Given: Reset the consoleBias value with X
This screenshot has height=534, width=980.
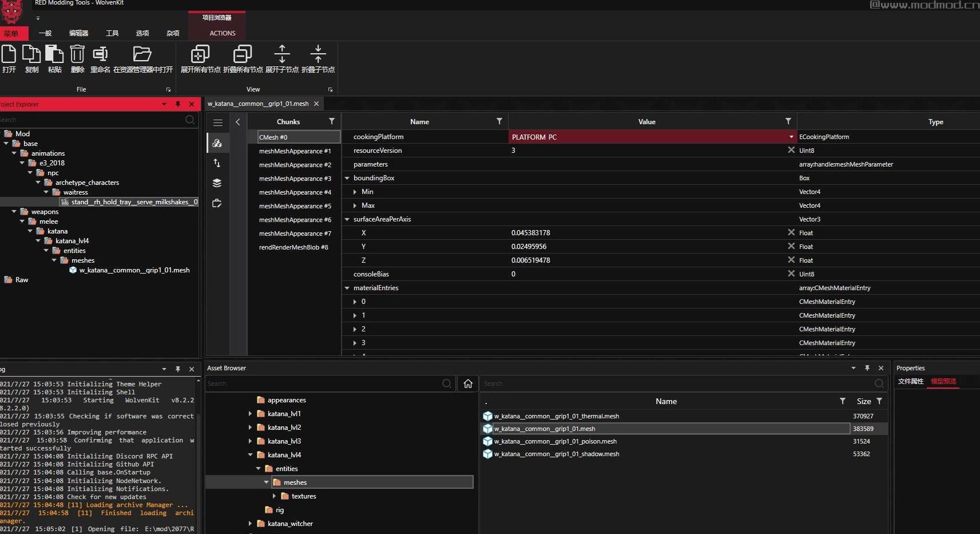Looking at the screenshot, I should 791,274.
